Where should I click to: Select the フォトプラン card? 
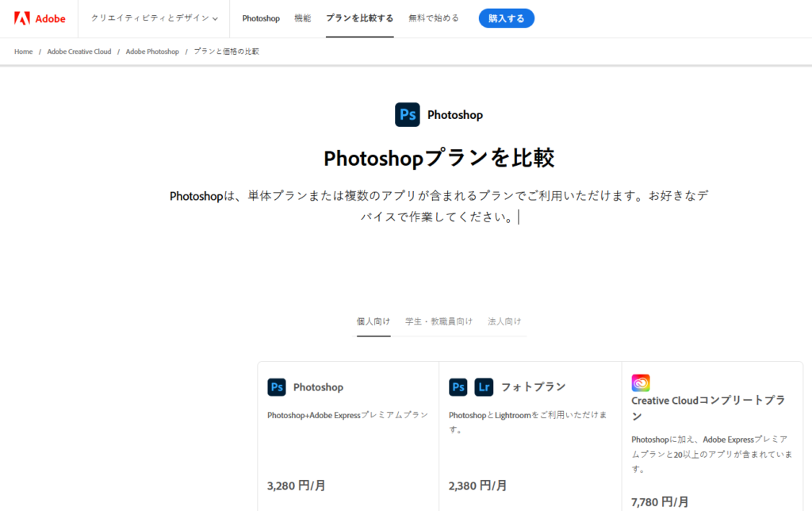tap(530, 436)
